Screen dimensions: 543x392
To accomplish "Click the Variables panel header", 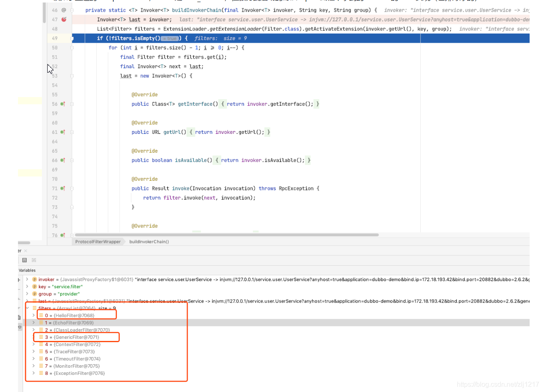I will tap(27, 270).
